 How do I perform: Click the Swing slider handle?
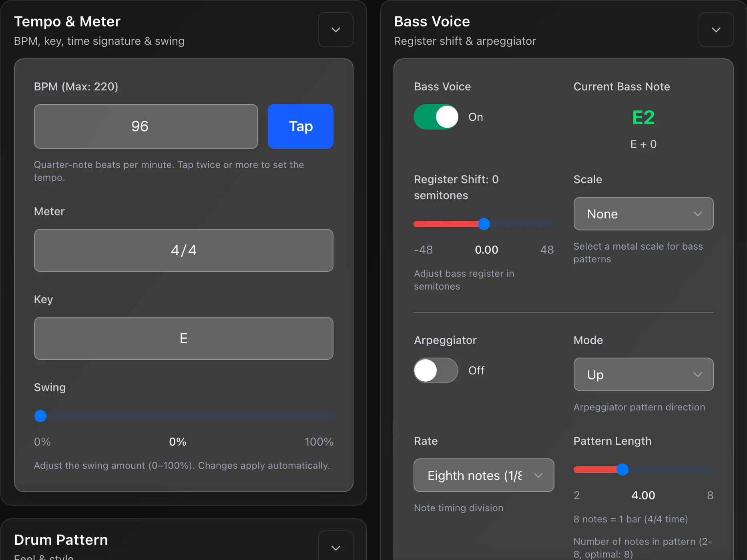pos(40,416)
